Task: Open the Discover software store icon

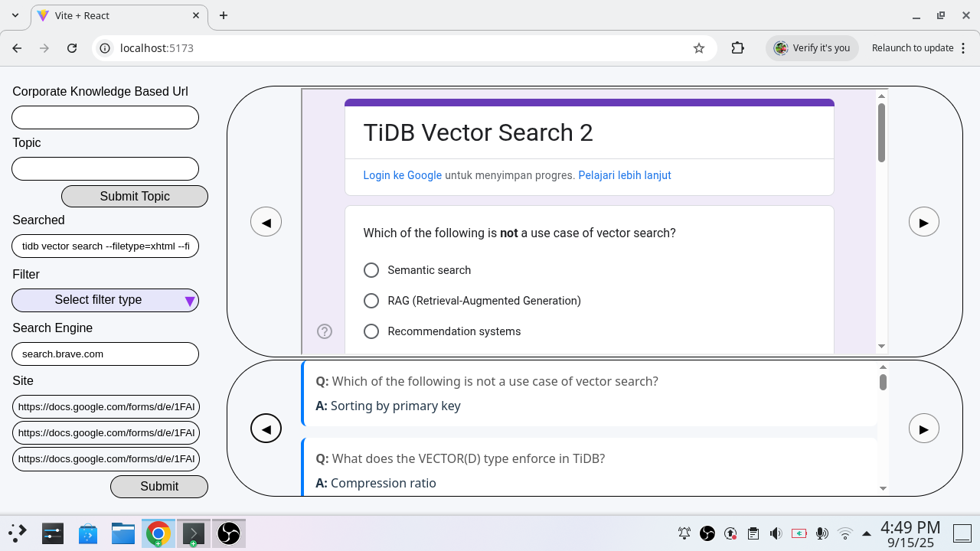Action: pyautogui.click(x=87, y=533)
